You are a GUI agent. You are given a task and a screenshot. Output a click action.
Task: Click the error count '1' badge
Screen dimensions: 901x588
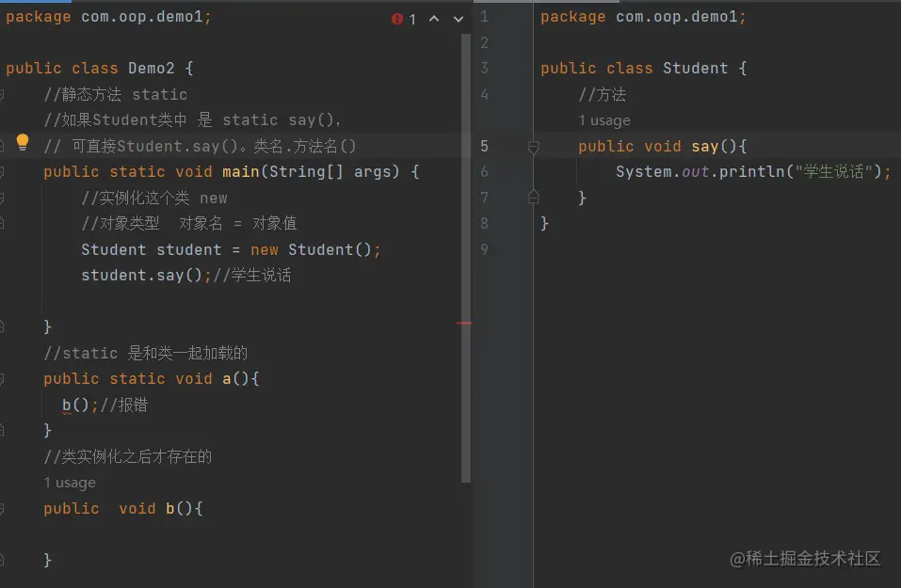412,20
